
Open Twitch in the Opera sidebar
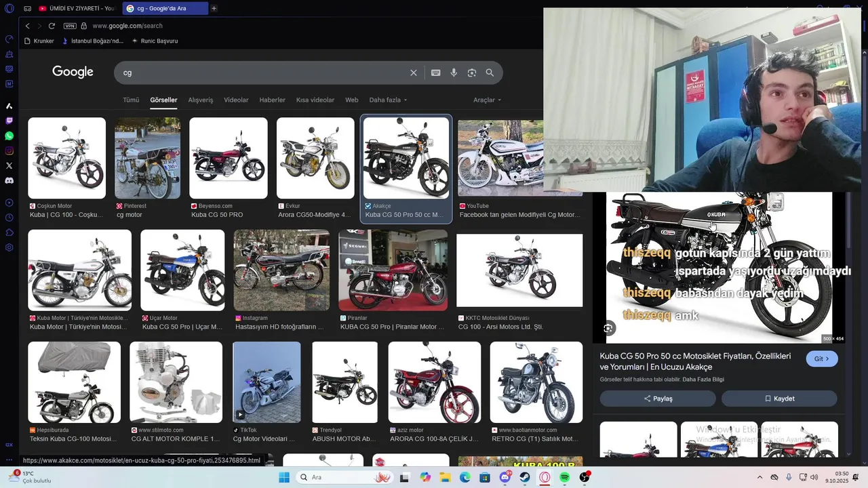point(9,121)
